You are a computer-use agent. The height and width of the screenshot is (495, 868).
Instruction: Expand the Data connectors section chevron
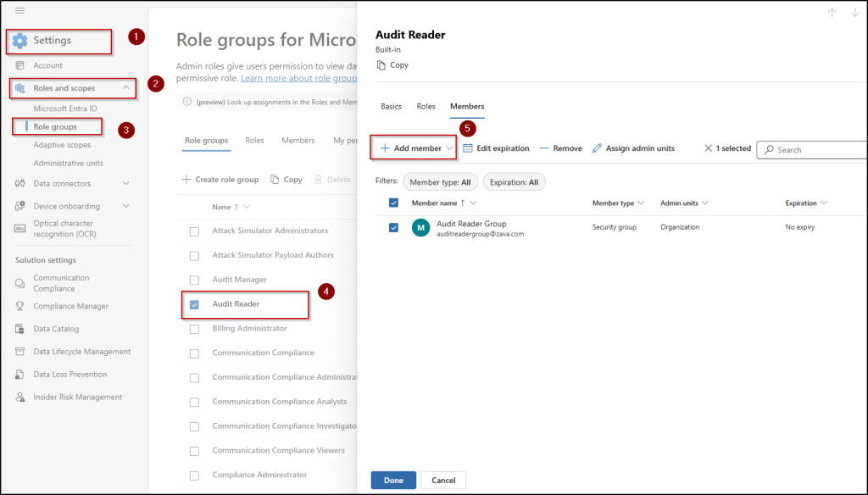126,183
